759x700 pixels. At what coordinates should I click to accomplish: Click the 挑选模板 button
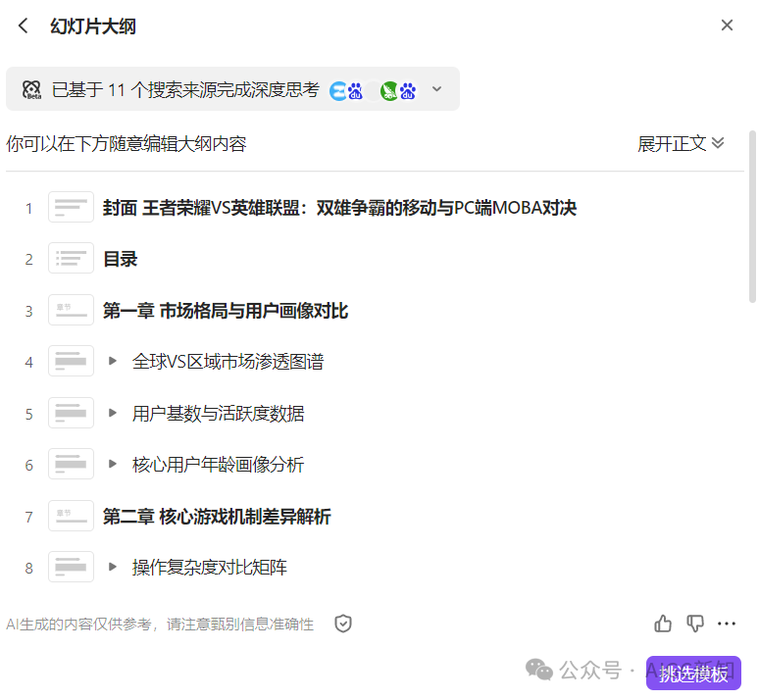click(x=693, y=674)
